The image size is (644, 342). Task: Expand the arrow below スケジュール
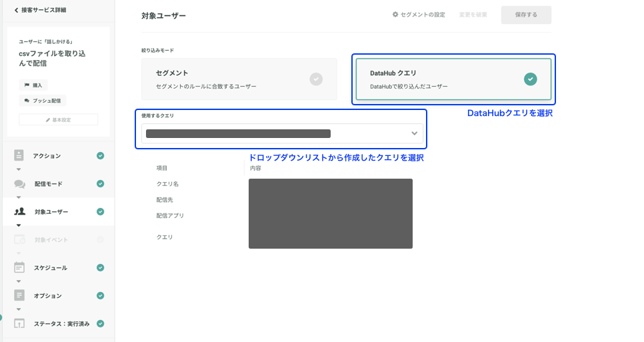point(19,281)
